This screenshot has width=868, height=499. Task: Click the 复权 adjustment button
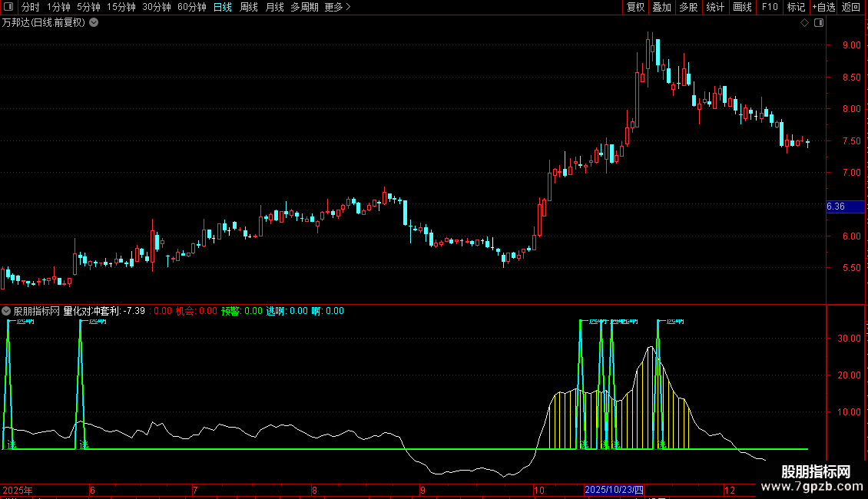[x=635, y=7]
